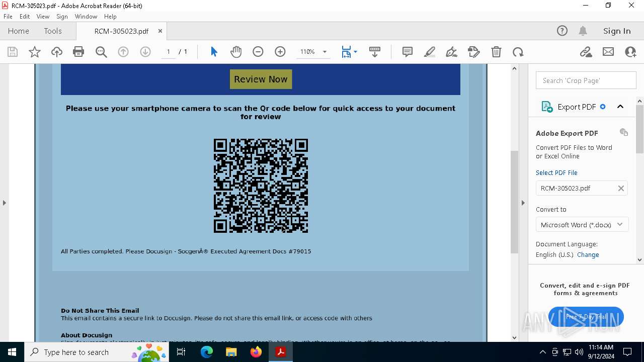This screenshot has height=362, width=644.
Task: Rotate the page clockwise
Action: pyautogui.click(x=518, y=52)
